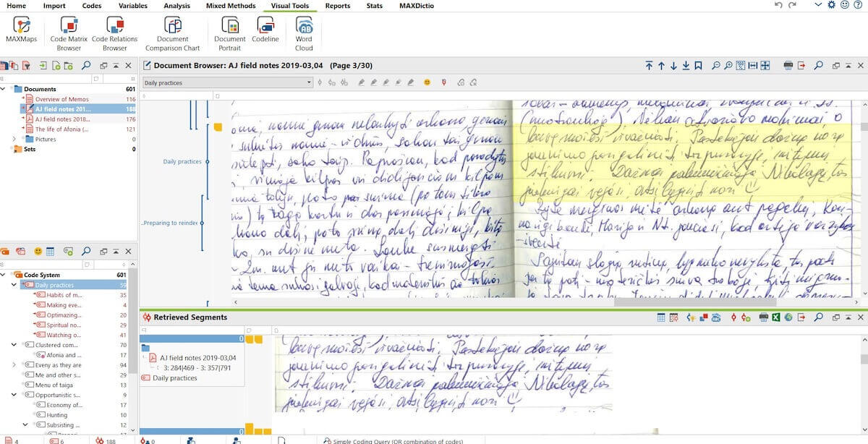Print the Retrieved Segments
Image resolution: width=868 pixels, height=444 pixels.
tap(765, 317)
